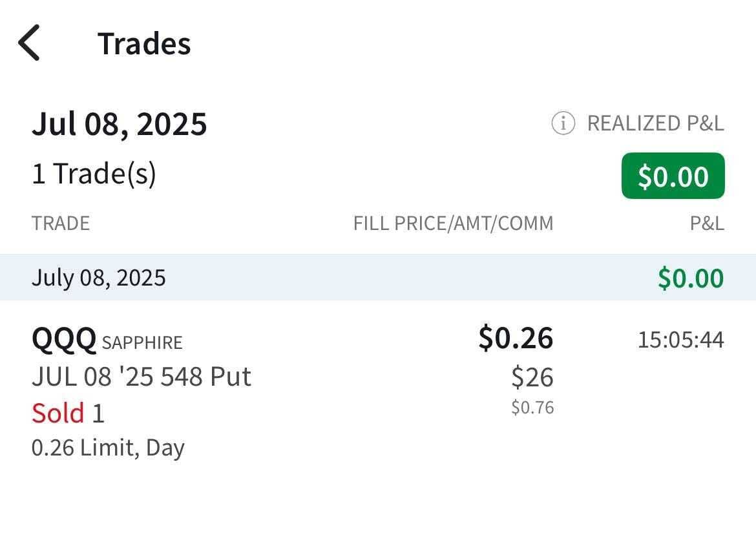This screenshot has height=544, width=756.
Task: Click the REALIZED P&L label
Action: (655, 123)
